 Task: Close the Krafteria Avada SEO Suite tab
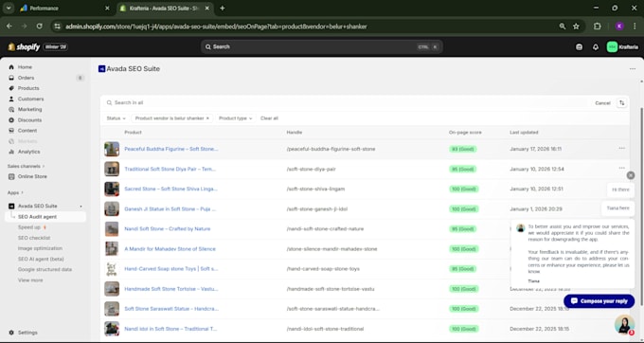pos(207,9)
